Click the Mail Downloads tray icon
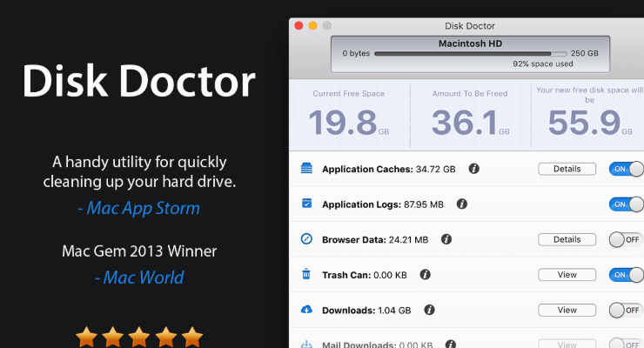The image size is (644, 348). pos(306,344)
